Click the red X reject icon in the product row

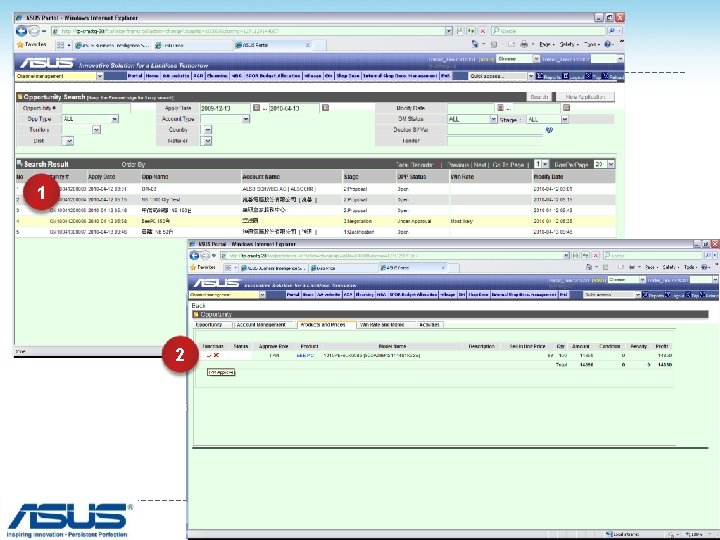click(x=216, y=355)
